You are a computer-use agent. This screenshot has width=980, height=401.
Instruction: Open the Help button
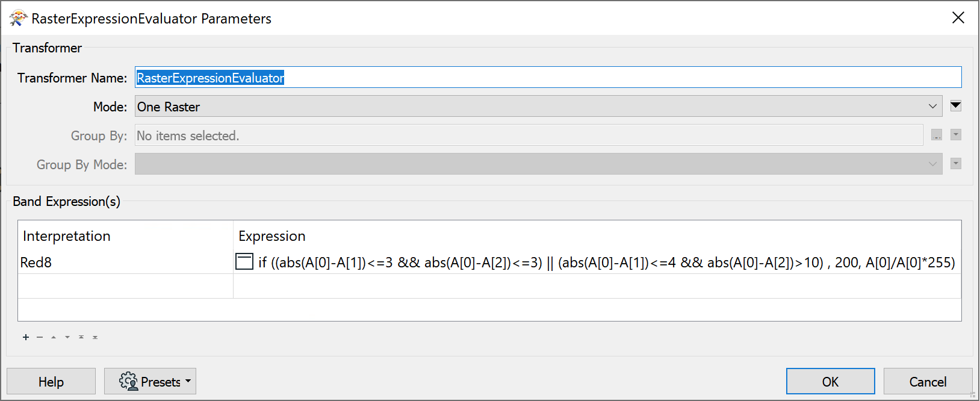[x=51, y=381]
